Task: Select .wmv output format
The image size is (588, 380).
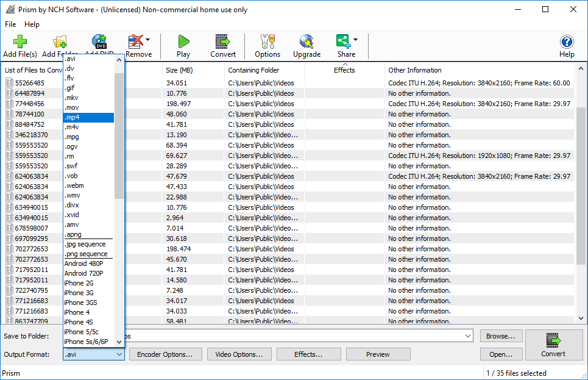Action: (88, 195)
